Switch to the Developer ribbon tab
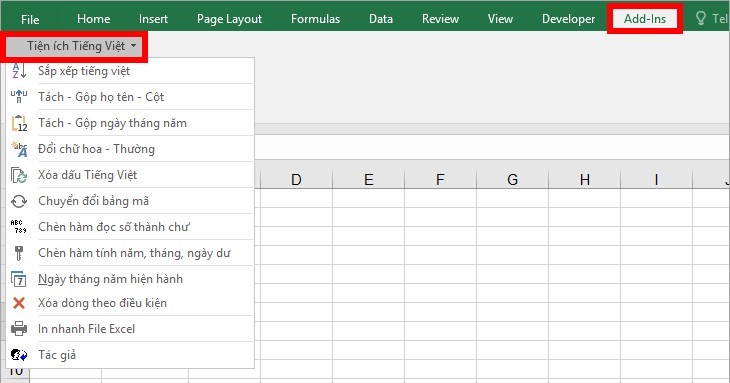Viewport: 730px width, 383px height. pyautogui.click(x=568, y=19)
